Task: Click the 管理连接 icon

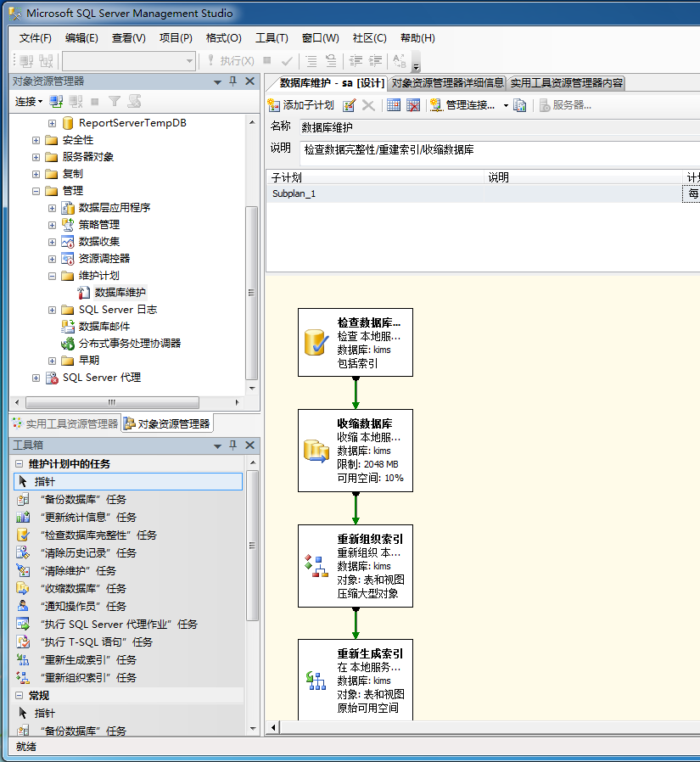Action: click(x=436, y=105)
